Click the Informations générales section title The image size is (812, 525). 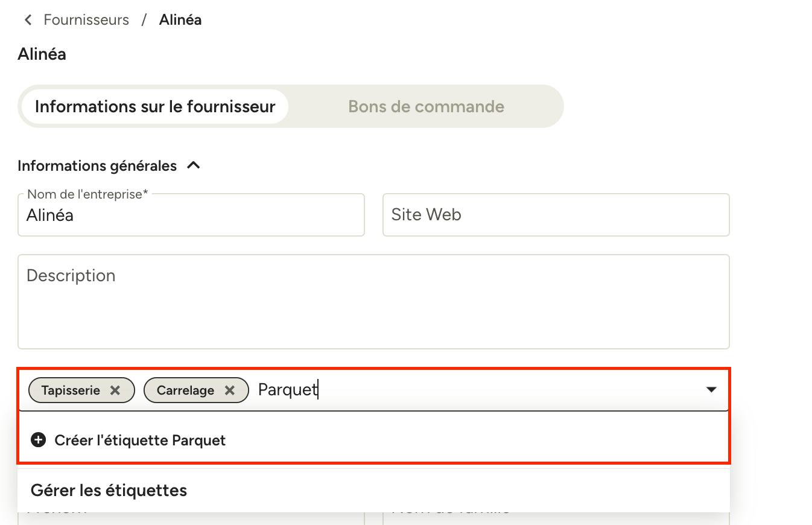click(97, 165)
